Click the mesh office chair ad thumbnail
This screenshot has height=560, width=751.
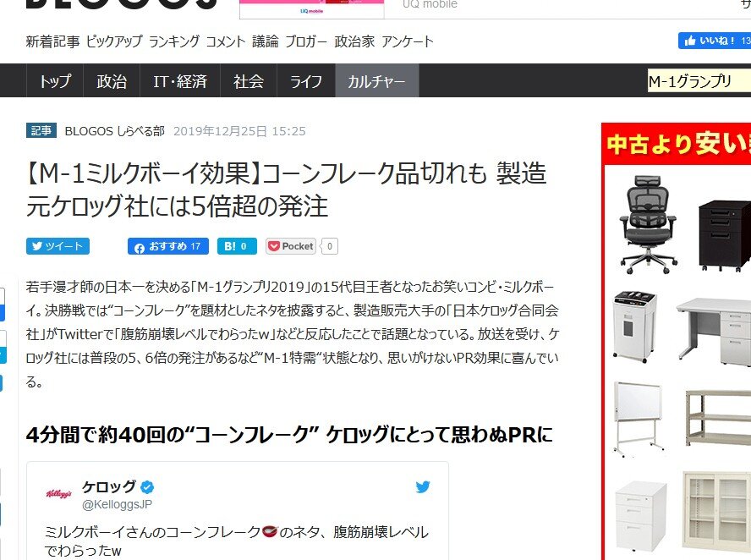pyautogui.click(x=648, y=224)
